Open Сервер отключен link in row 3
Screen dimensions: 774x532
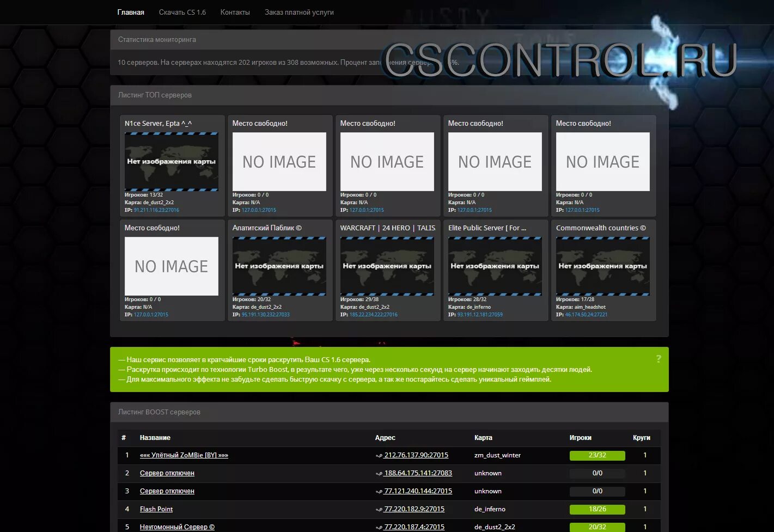pos(167,491)
